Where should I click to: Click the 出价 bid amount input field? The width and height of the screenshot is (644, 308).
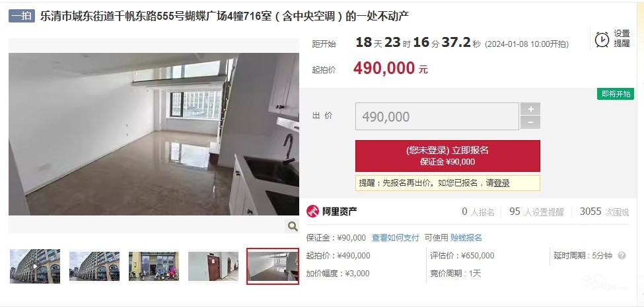(437, 116)
